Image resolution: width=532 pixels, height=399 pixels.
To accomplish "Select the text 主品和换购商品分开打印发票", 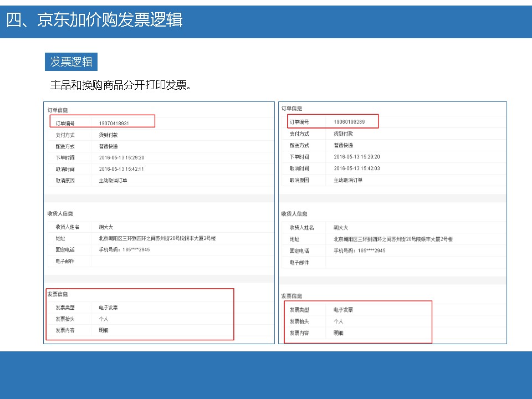I will (x=121, y=85).
